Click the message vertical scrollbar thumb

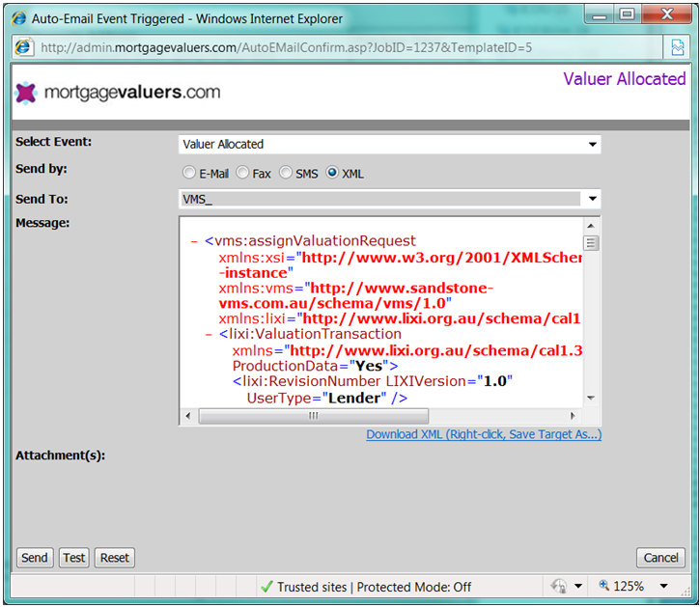(x=591, y=243)
